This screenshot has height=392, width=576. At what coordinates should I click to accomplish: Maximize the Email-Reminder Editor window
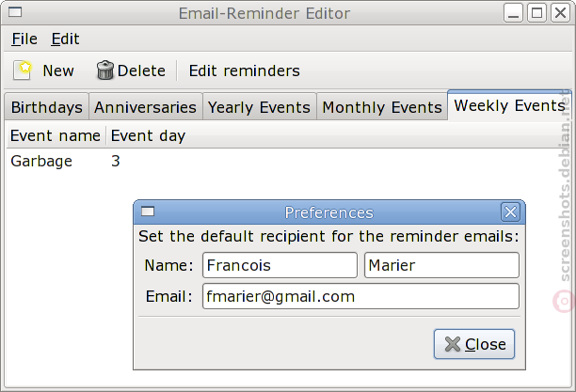click(x=537, y=13)
